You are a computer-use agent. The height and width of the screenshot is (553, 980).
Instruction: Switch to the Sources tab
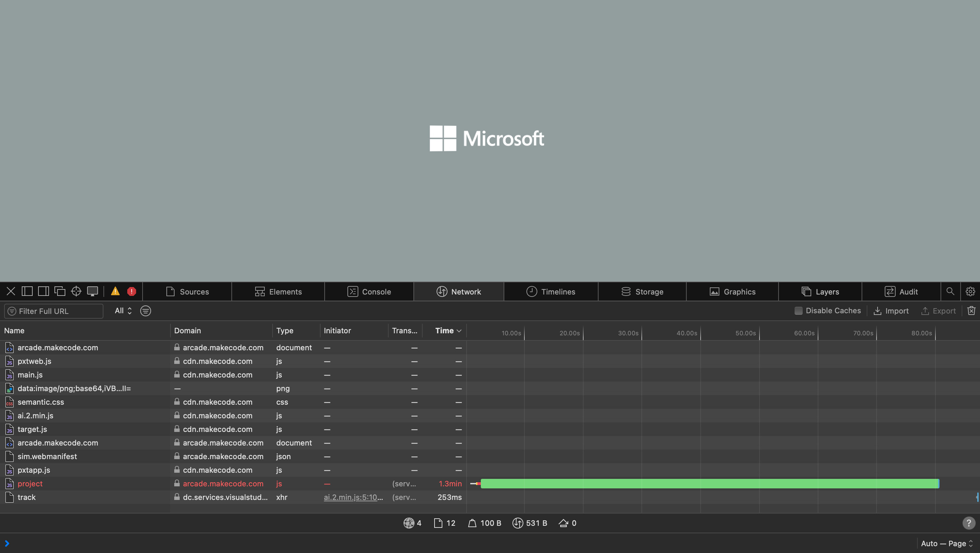(187, 292)
